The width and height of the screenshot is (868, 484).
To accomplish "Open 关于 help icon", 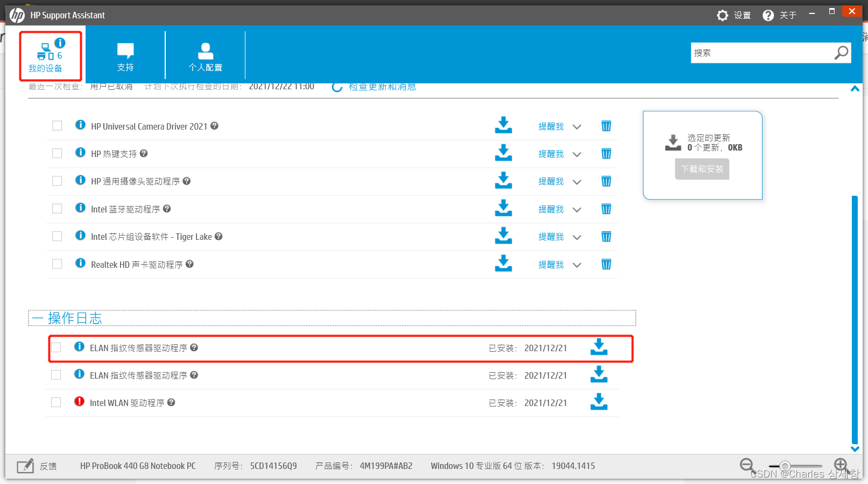I will tap(768, 16).
